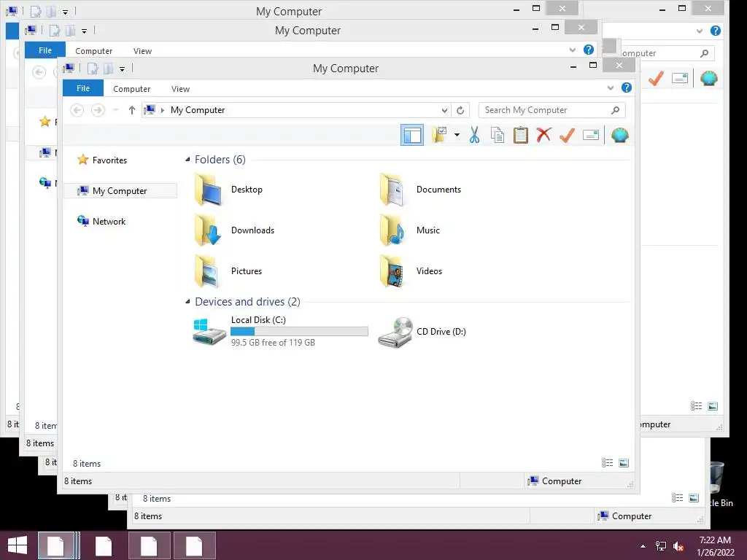The width and height of the screenshot is (747, 560).
Task: Open the breadcrumb arrow before My Computer
Action: coord(163,111)
